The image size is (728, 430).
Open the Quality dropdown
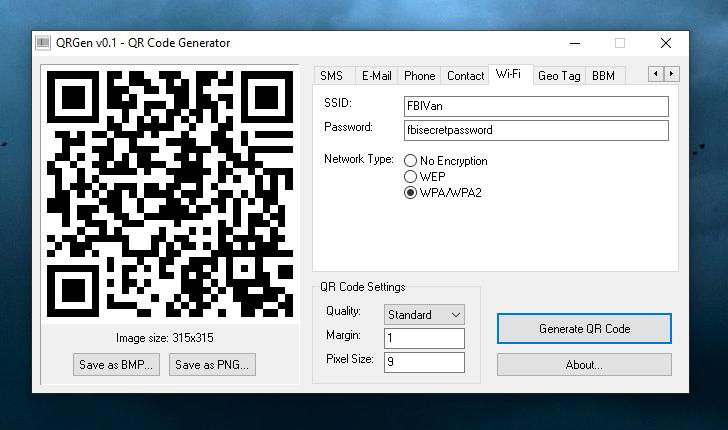tap(424, 314)
